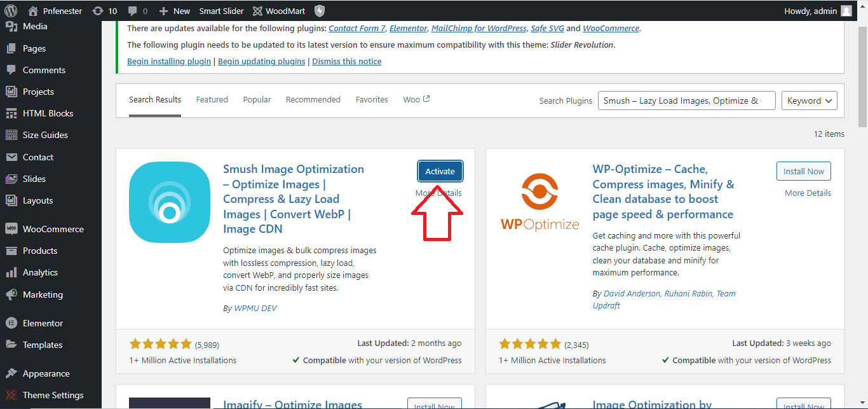868x409 pixels.
Task: Open Elementor from the sidebar menu
Action: pos(43,323)
